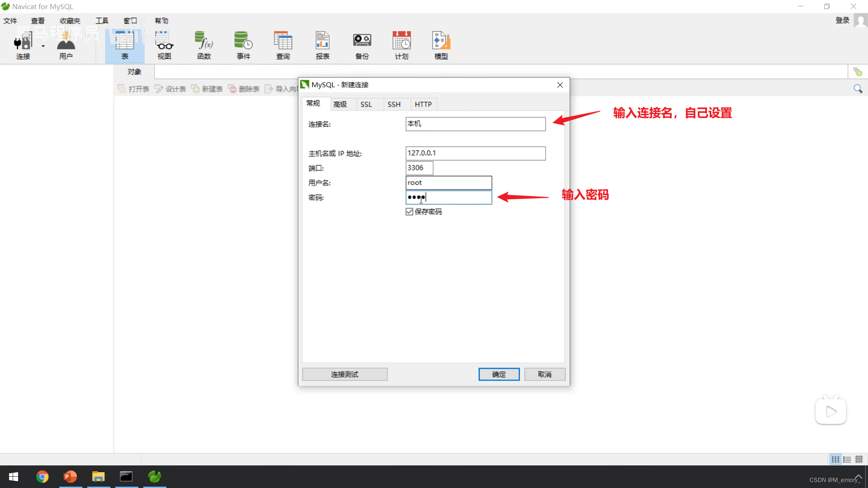868x488 pixels.
Task: Open the 报表 (Report) toolbar icon
Action: [x=322, y=45]
